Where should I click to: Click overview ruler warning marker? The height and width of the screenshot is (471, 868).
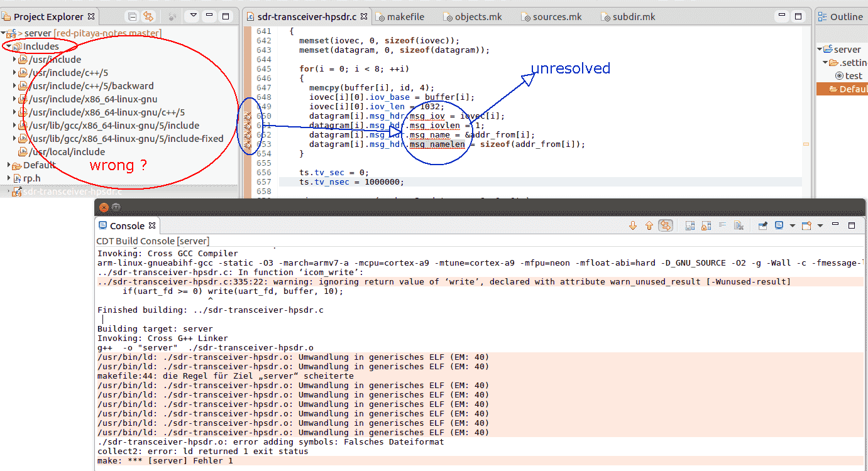point(806,144)
